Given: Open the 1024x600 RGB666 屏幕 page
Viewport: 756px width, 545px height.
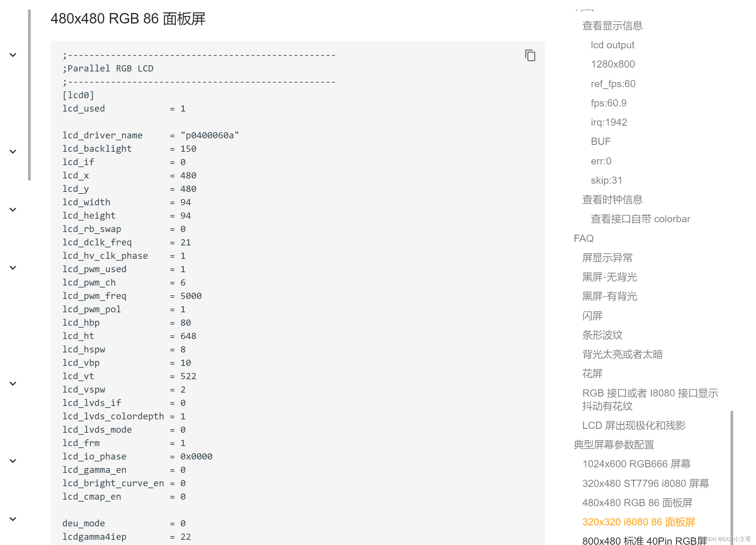Looking at the screenshot, I should [x=636, y=464].
